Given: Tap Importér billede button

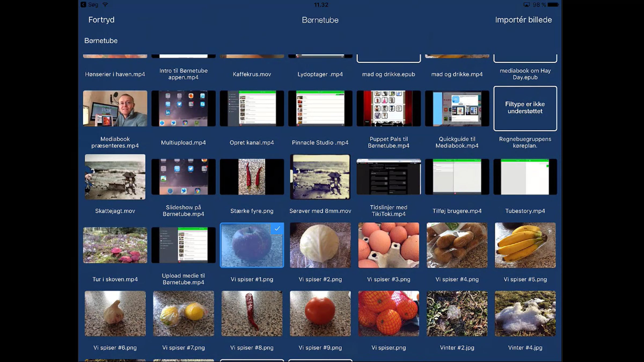Looking at the screenshot, I should (523, 20).
